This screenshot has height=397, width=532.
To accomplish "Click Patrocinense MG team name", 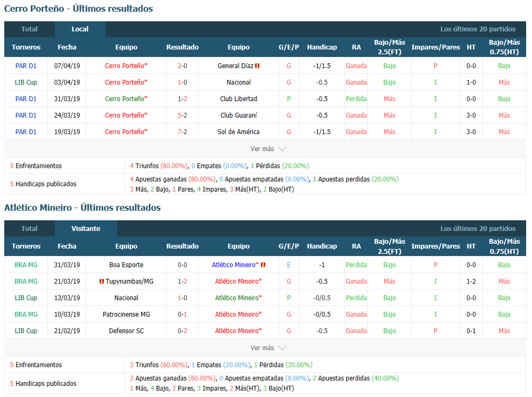I will pos(126,315).
